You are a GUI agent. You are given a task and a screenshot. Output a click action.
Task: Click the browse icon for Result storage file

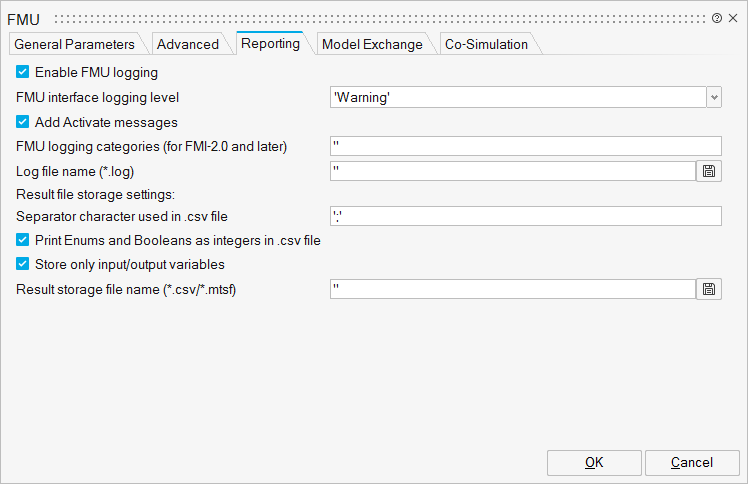pos(709,289)
